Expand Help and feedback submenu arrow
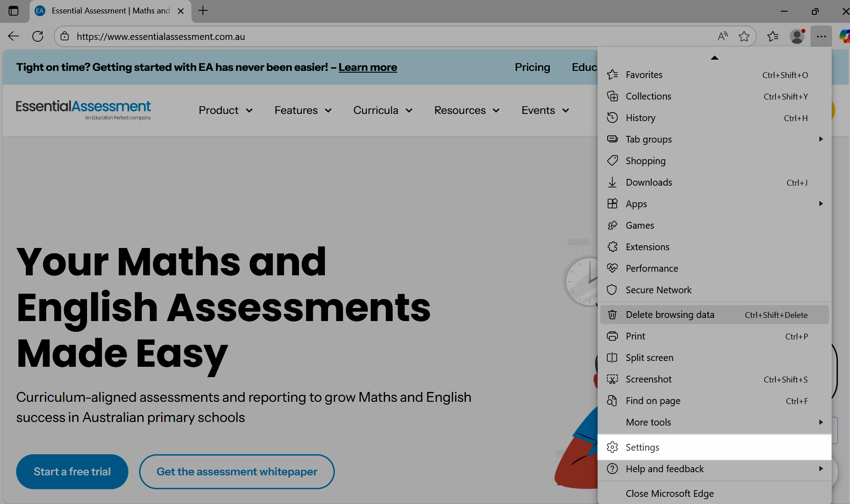Image resolution: width=850 pixels, height=504 pixels. tap(821, 469)
